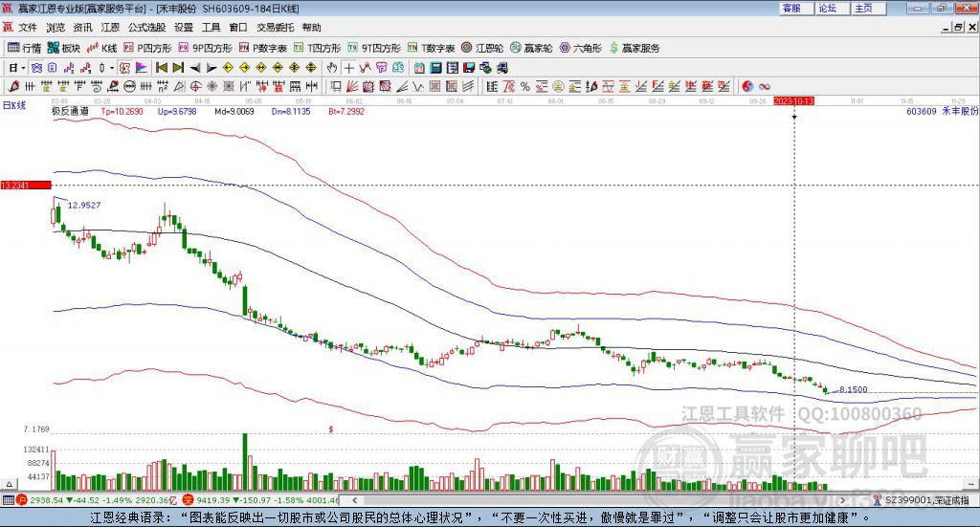This screenshot has height=527, width=980.
Task: Click the 日K线 label on the chart
Action: (13, 105)
